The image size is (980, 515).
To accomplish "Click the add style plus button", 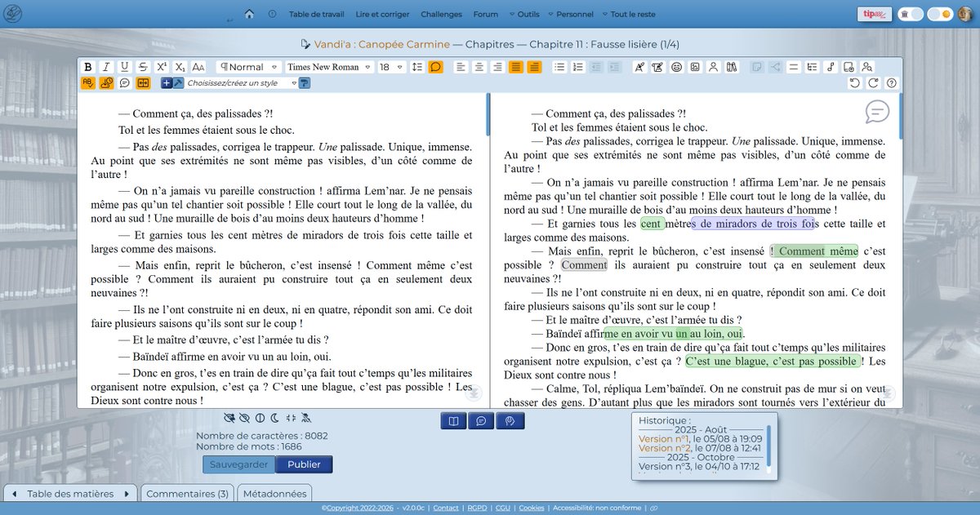I will coord(167,82).
